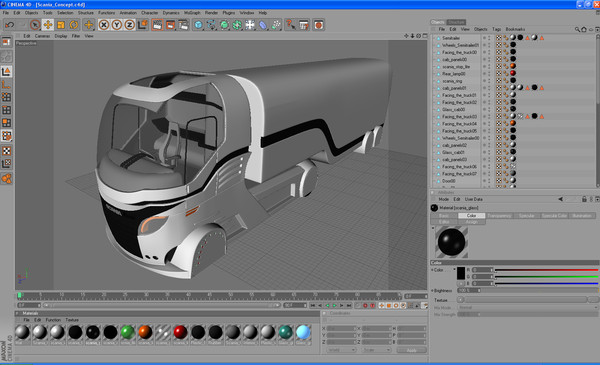Open the Plugins menu

tap(229, 13)
